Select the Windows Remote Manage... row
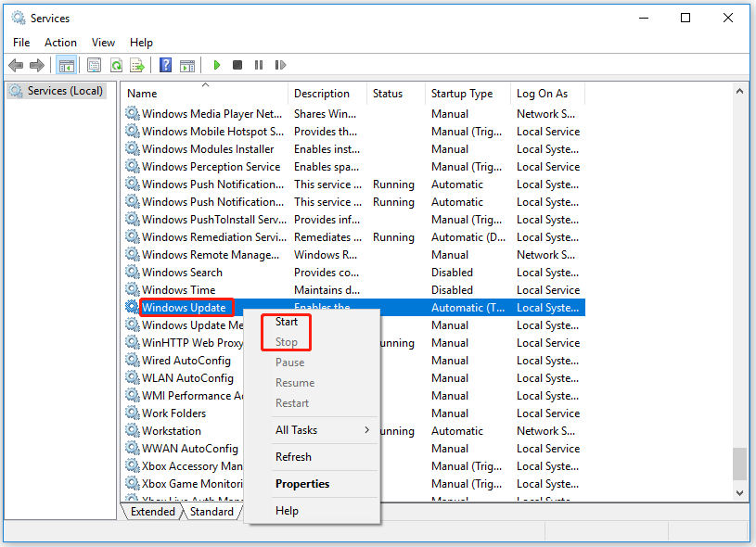This screenshot has width=756, height=547. point(354,254)
